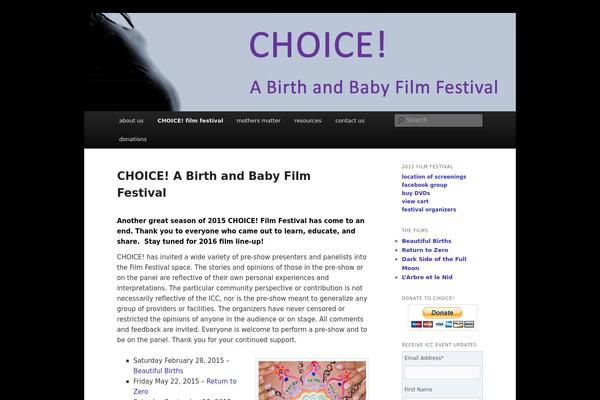Navigate to the donations menu item

[x=133, y=139]
